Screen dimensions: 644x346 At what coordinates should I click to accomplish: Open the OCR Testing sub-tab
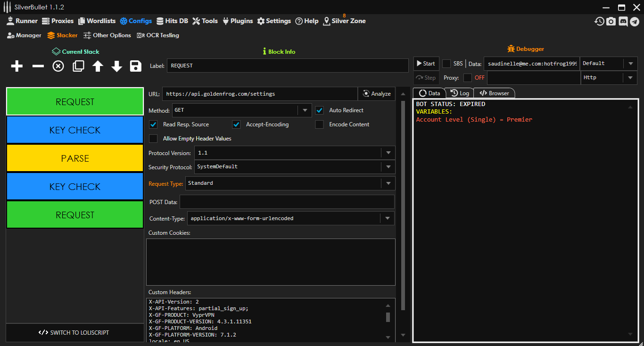[157, 35]
